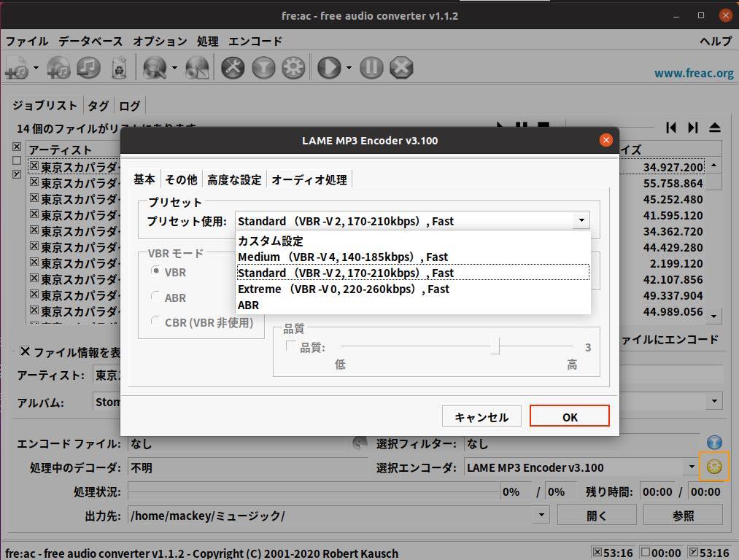Click next track player icon
Screen dimensions: 739x560
point(693,128)
